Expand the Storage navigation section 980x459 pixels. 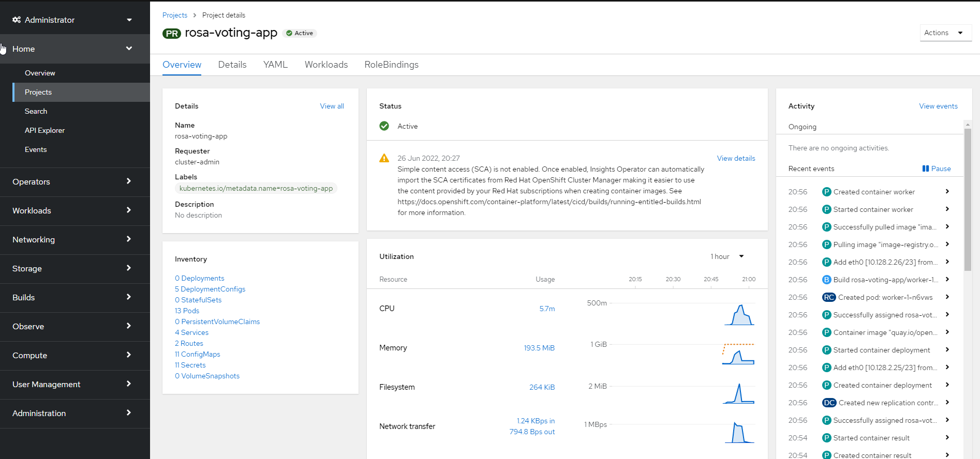[x=75, y=268]
